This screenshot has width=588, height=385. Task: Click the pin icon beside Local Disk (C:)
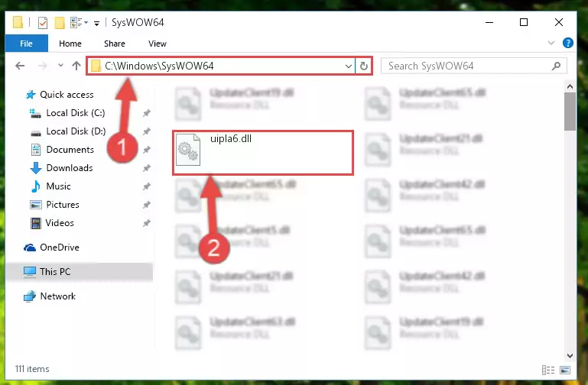click(x=147, y=113)
